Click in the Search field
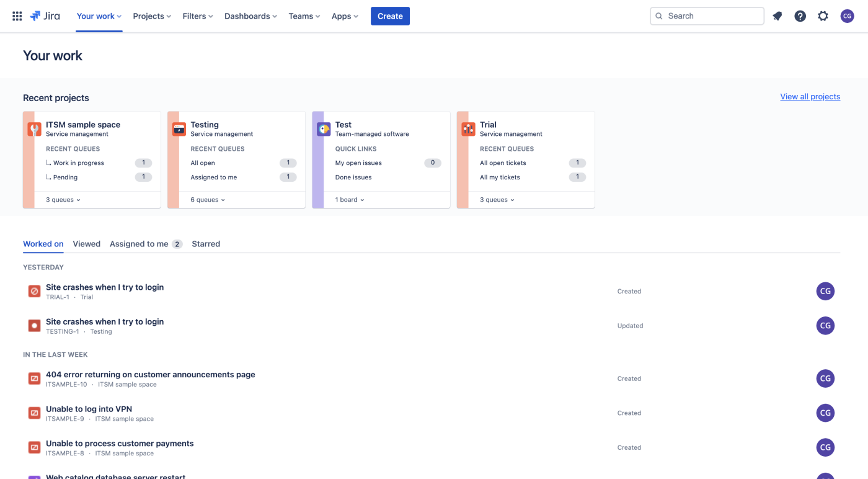This screenshot has height=479, width=868. pos(707,16)
